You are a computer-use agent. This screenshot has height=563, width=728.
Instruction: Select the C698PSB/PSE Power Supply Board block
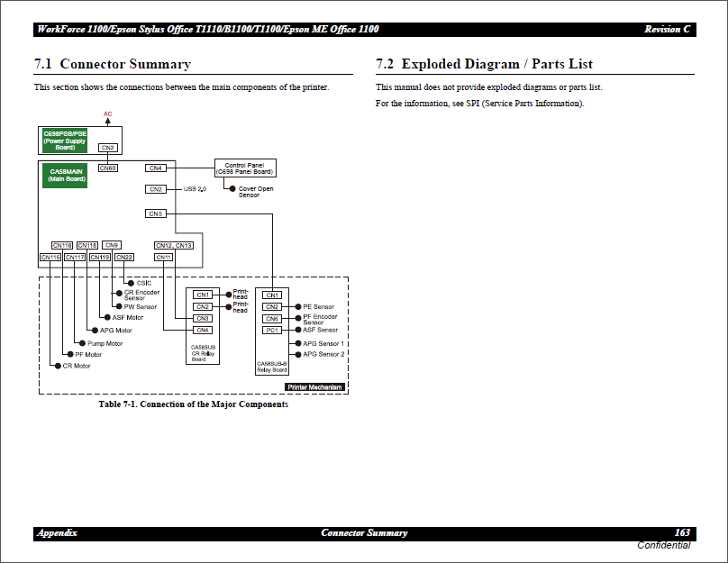64,140
